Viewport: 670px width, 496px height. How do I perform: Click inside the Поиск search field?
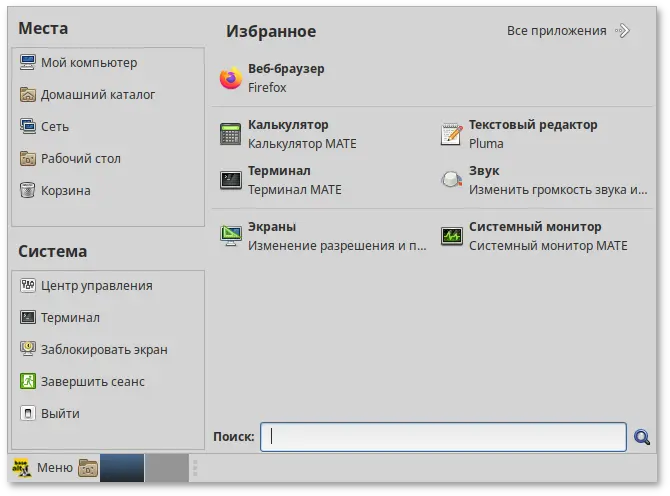(x=443, y=437)
